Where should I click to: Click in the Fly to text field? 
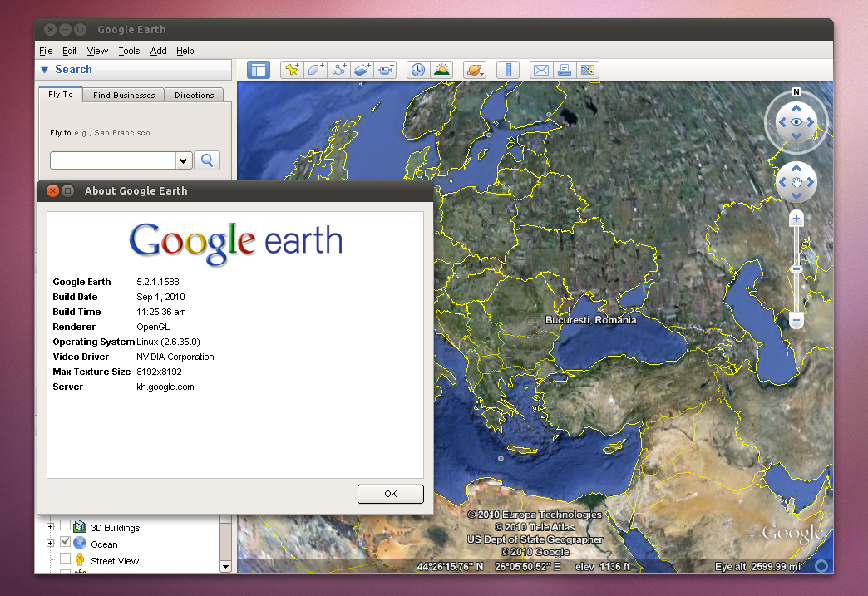point(113,160)
